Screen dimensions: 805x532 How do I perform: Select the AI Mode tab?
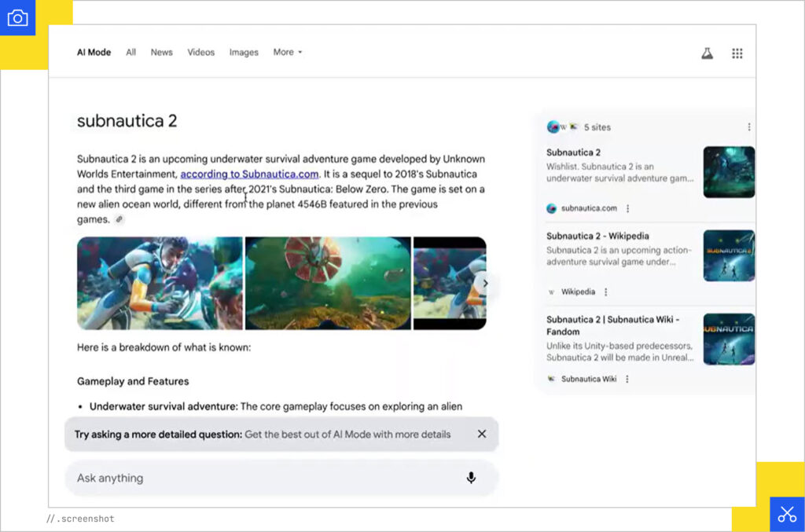coord(94,52)
